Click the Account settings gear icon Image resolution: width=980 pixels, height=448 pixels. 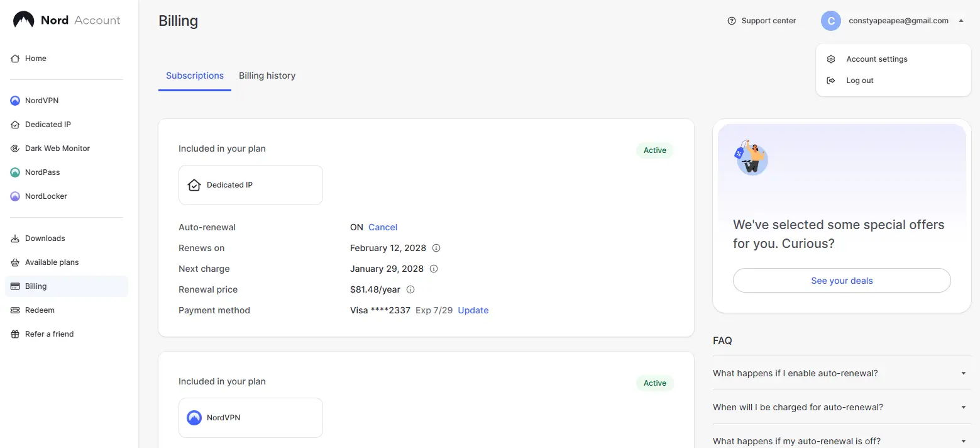[831, 59]
